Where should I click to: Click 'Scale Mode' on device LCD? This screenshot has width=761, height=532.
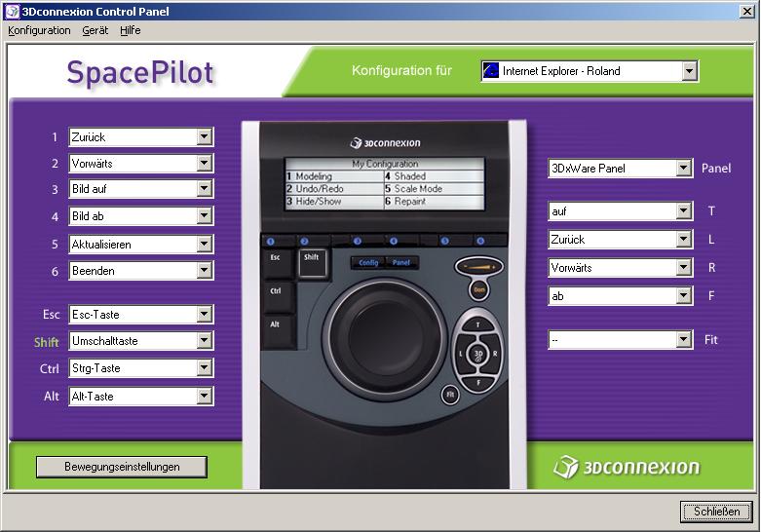click(418, 189)
